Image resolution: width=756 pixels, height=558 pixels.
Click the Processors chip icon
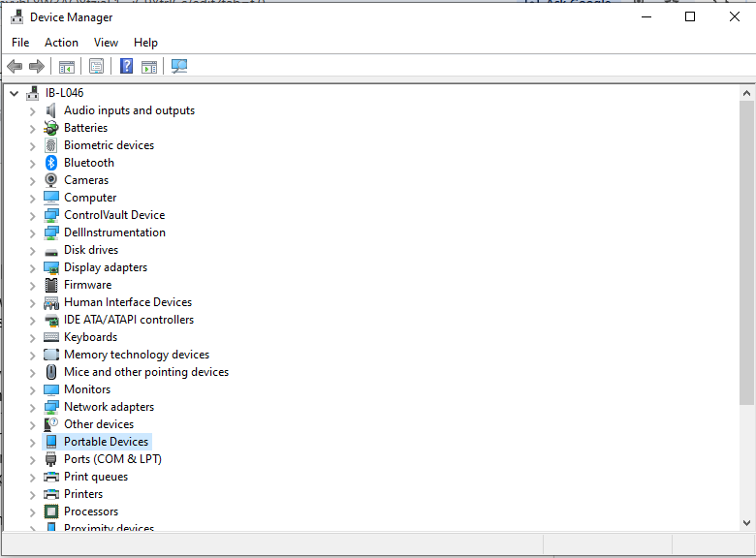click(51, 511)
